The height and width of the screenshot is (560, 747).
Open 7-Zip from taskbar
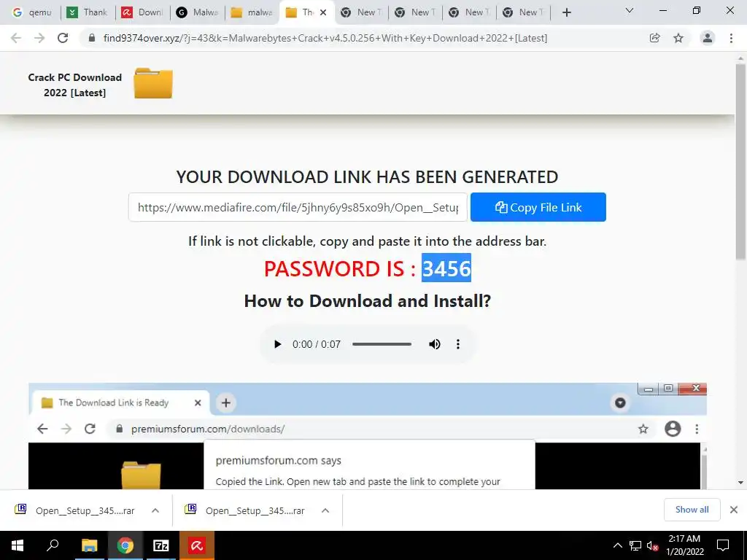pyautogui.click(x=161, y=545)
